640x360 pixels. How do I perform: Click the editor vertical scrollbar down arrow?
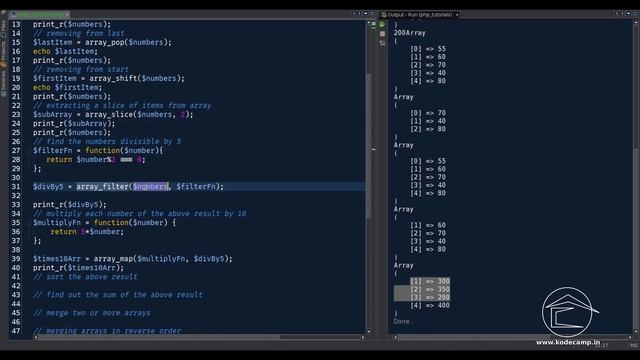coord(368,331)
